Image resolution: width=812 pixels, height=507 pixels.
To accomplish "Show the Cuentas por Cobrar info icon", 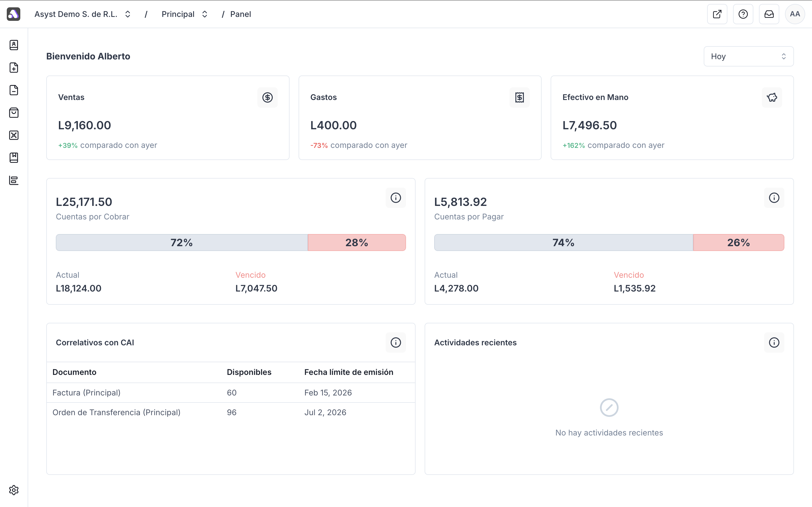I will point(396,198).
